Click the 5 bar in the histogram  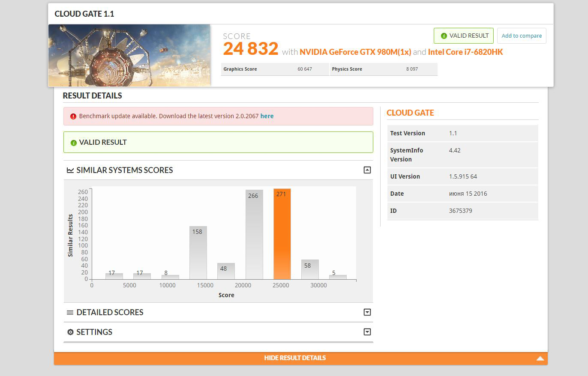pos(338,277)
